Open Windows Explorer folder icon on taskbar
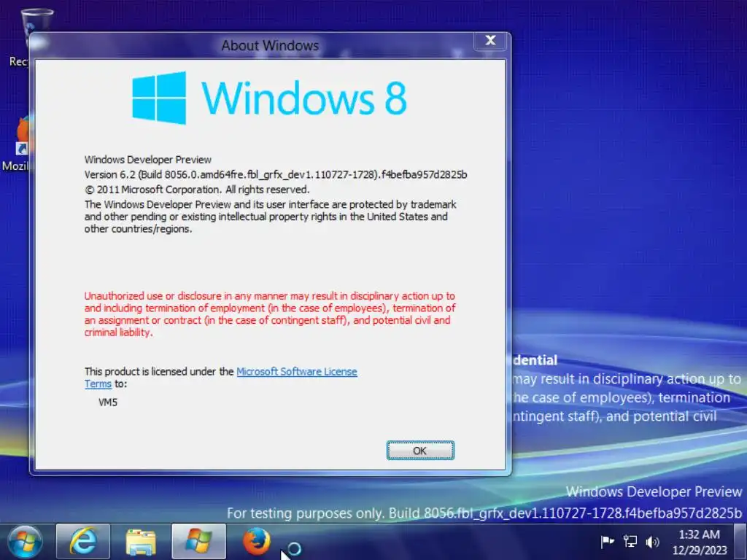Image resolution: width=747 pixels, height=560 pixels. (x=141, y=542)
